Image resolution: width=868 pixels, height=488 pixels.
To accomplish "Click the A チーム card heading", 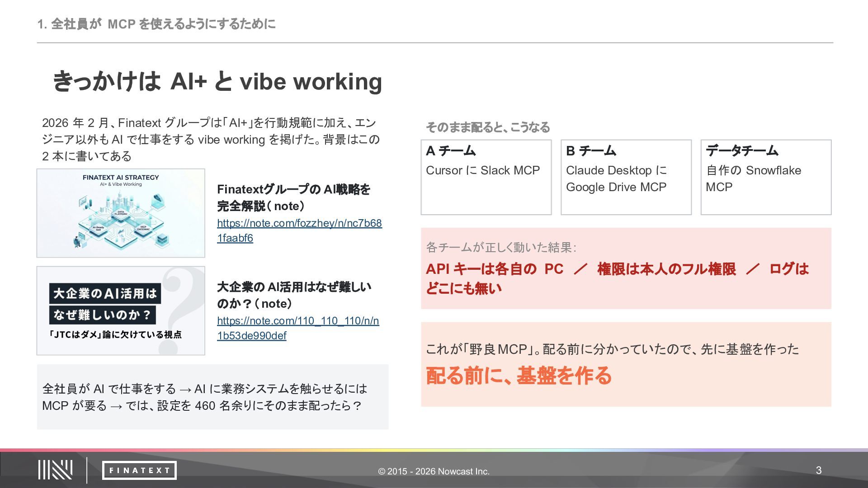I will (x=451, y=151).
